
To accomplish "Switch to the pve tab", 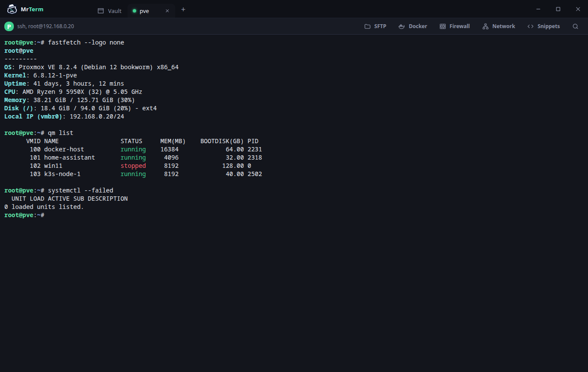I will point(151,11).
